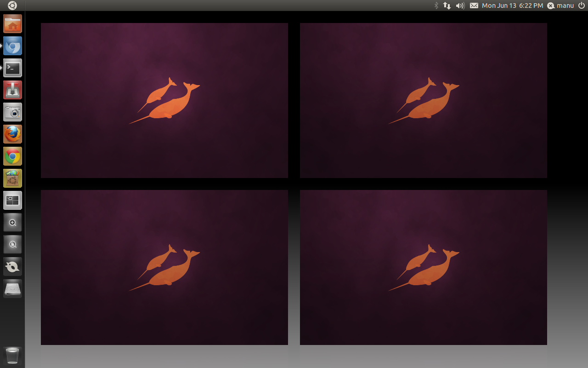The width and height of the screenshot is (588, 368).
Task: Open the network activity indicator menu
Action: 447,6
